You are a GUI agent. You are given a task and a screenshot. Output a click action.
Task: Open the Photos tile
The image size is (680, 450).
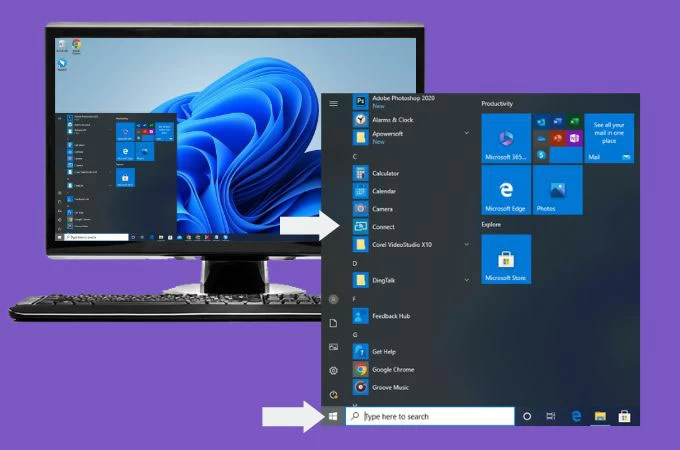point(558,190)
